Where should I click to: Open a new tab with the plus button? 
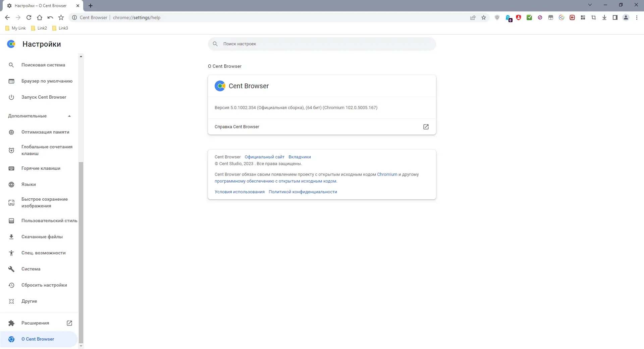tap(91, 6)
